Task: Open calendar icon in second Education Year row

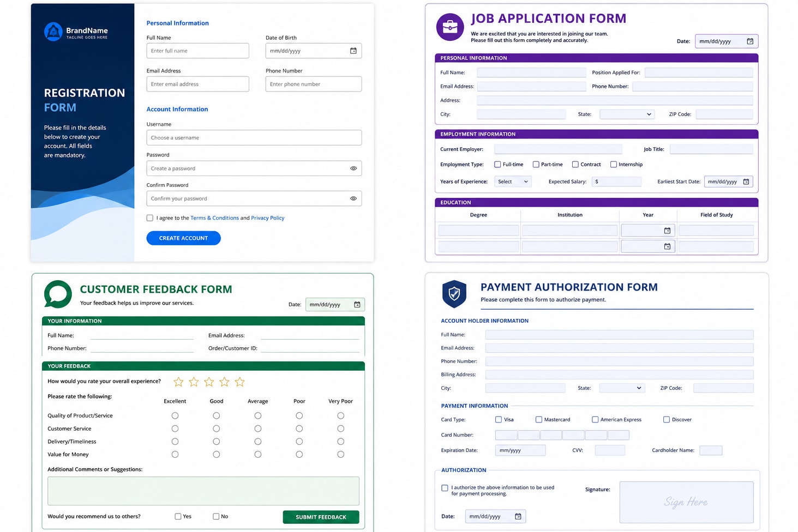Action: click(x=667, y=246)
